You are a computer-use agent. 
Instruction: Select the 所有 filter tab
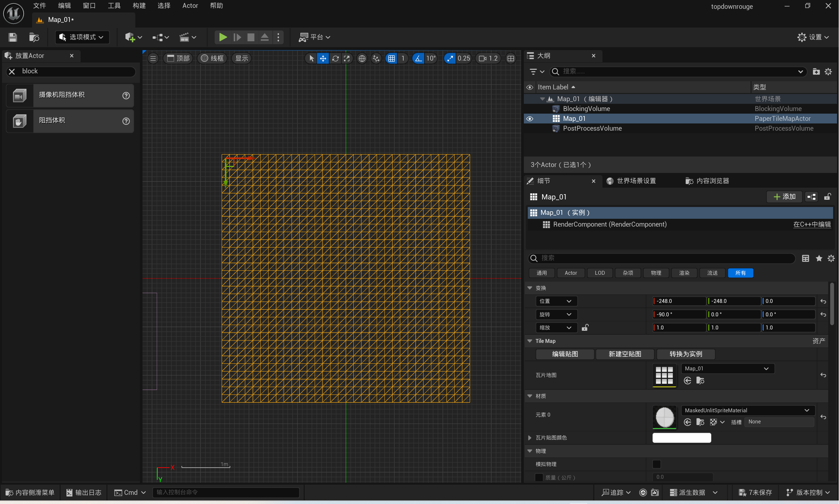(740, 273)
